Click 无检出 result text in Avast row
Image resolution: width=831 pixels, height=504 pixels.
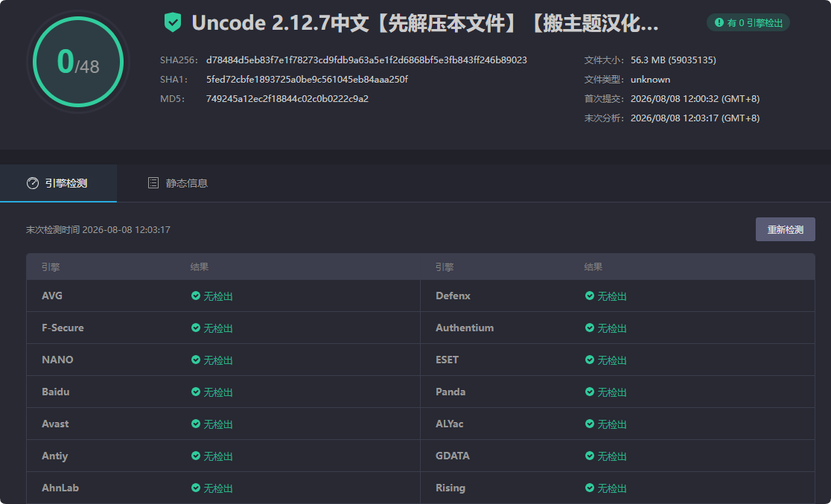[218, 424]
